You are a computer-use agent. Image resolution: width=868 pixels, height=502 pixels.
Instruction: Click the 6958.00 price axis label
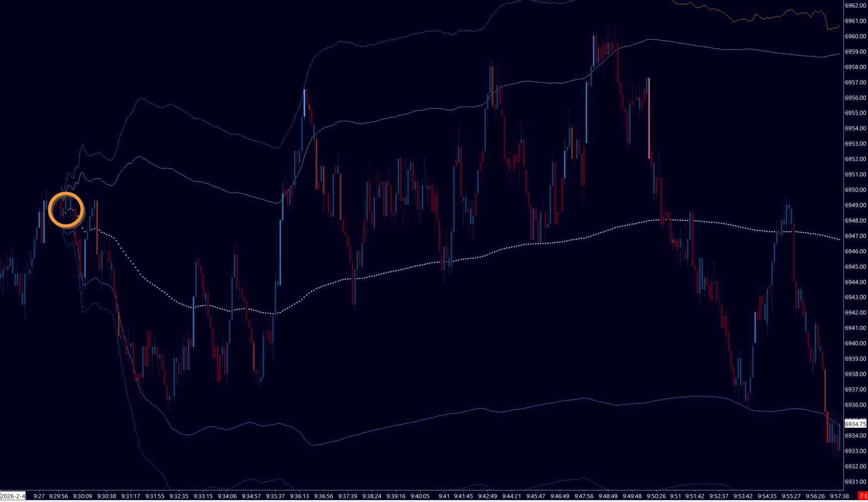coord(855,67)
